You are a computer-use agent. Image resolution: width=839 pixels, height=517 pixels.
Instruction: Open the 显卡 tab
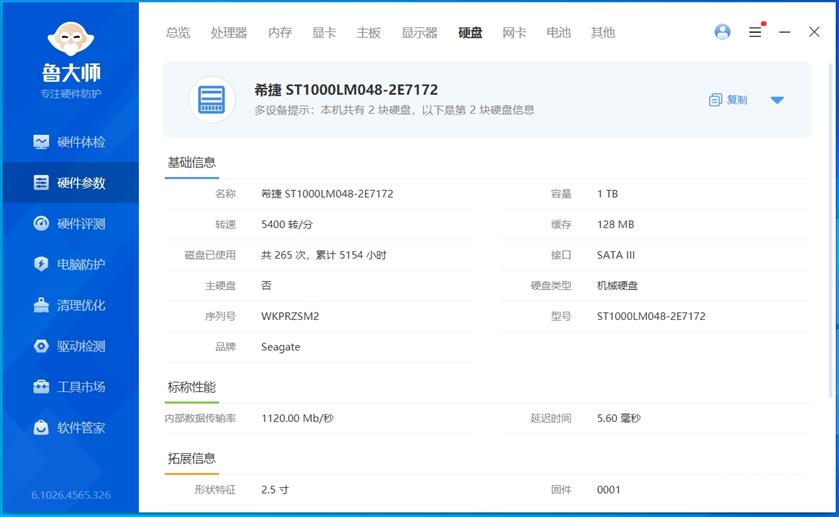[324, 33]
